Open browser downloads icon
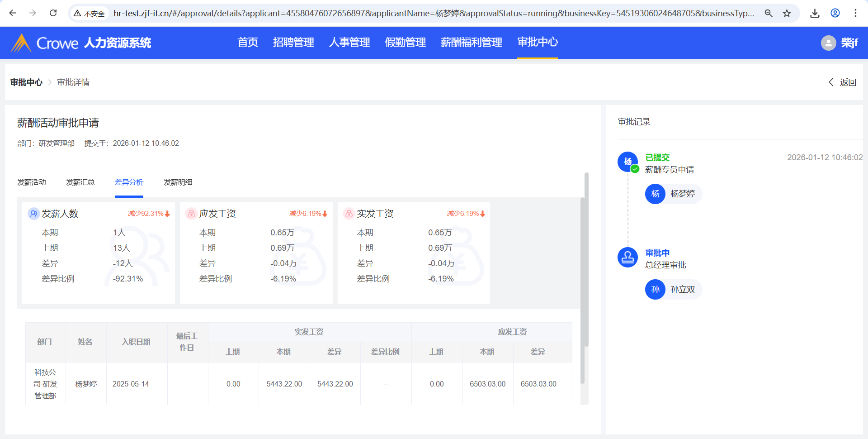The image size is (868, 439). pos(815,13)
